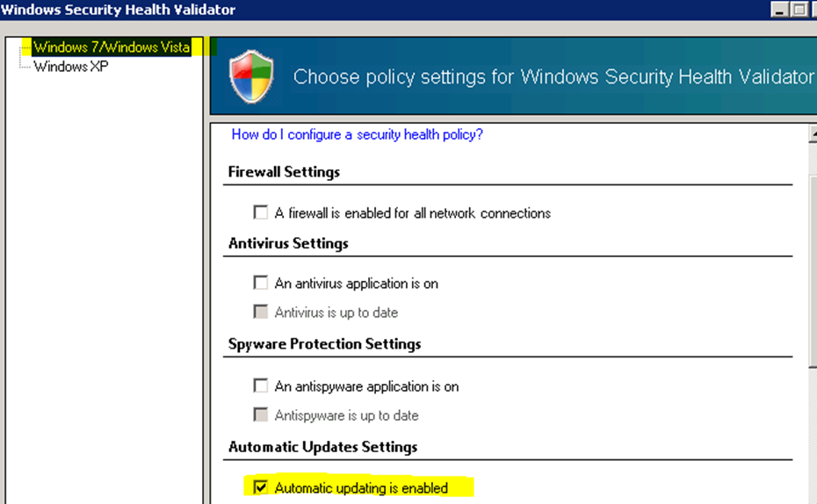Click the Windows Security Health Validator title bar
Image resolution: width=817 pixels, height=504 pixels.
386,10
